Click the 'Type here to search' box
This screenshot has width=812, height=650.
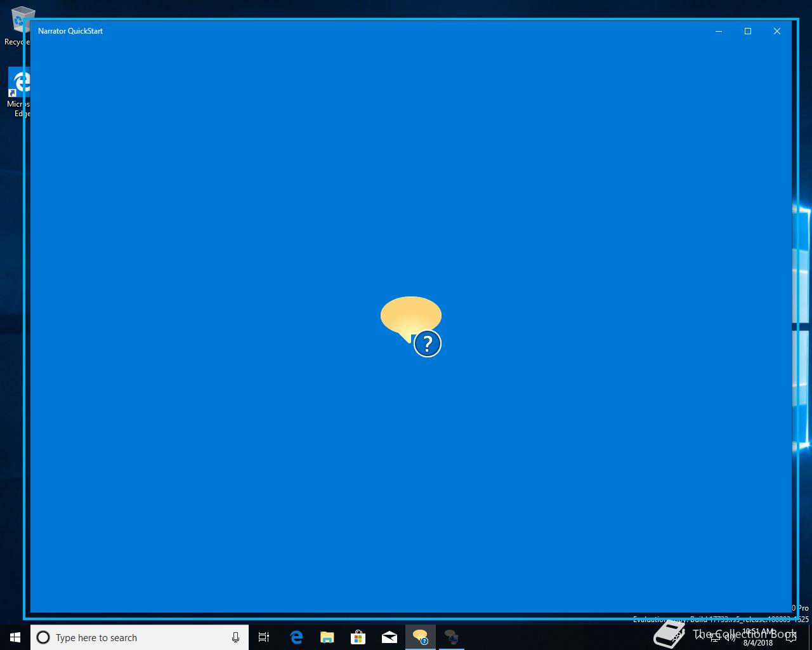click(140, 637)
